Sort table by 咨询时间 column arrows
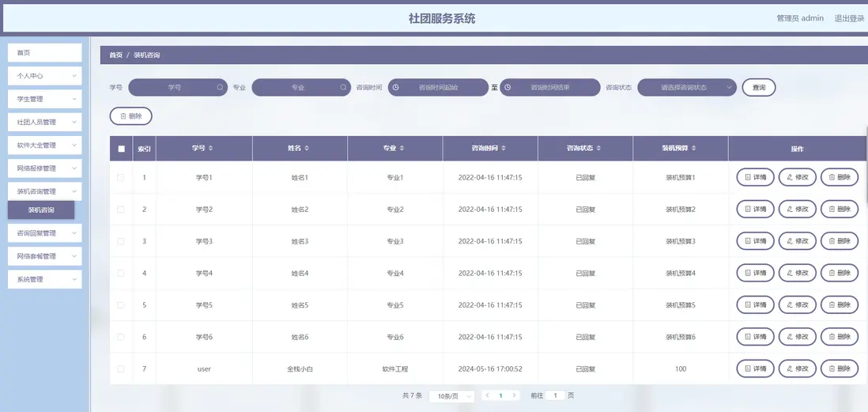 pos(503,149)
